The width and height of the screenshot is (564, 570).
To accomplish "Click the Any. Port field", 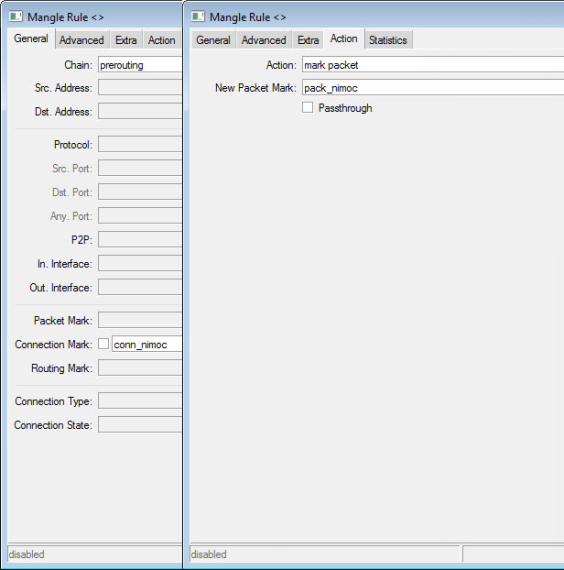I will (140, 216).
